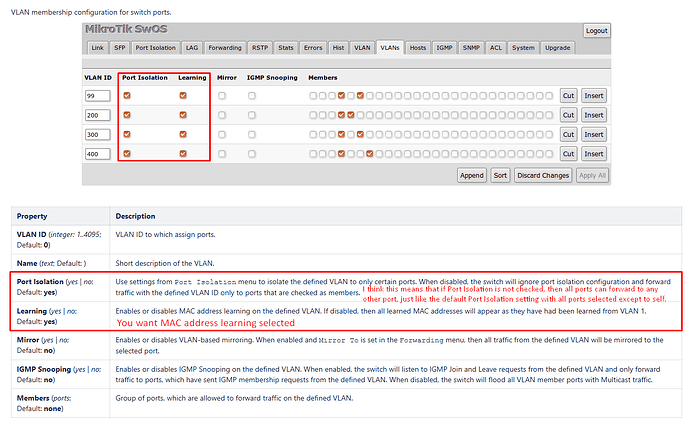This screenshot has height=421, width=690.
Task: Enable Mirror for VLAN 200
Action: click(x=222, y=115)
